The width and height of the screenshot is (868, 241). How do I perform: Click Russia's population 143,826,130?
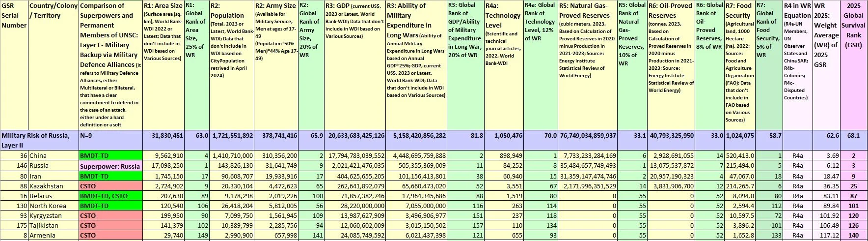[232, 166]
